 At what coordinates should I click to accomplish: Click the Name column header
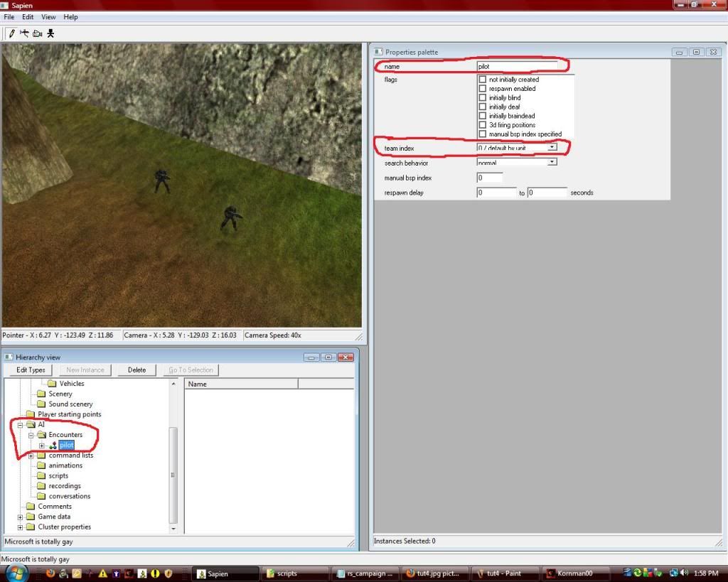242,384
